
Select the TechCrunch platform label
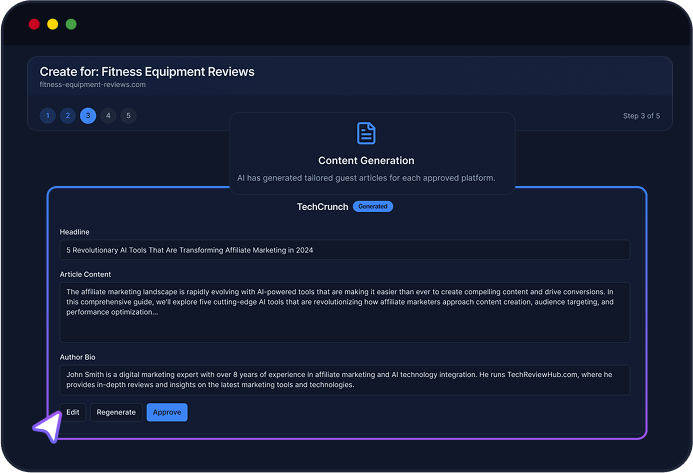tap(322, 206)
